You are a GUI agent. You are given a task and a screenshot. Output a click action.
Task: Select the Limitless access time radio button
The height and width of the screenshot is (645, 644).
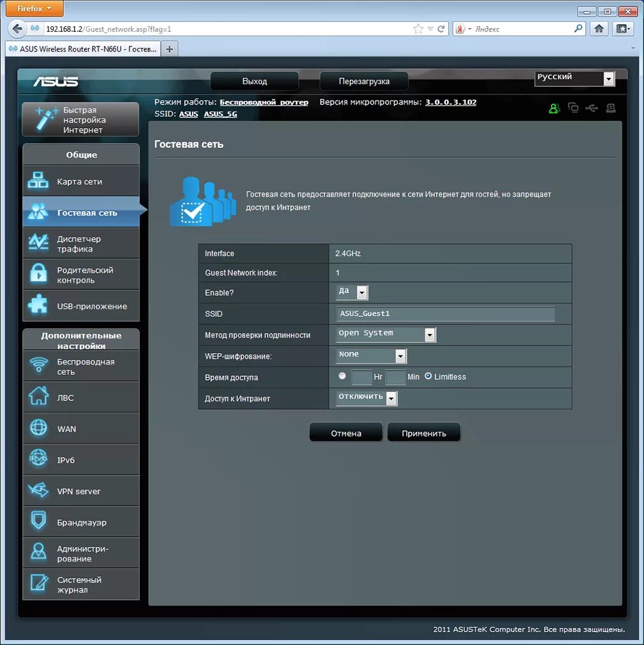coord(428,376)
